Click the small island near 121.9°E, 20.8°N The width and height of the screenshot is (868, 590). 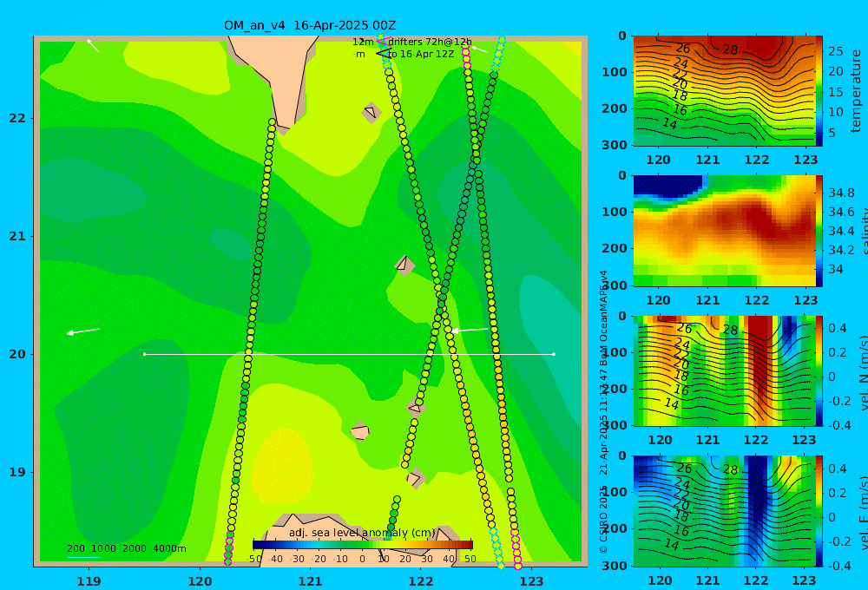404,265
